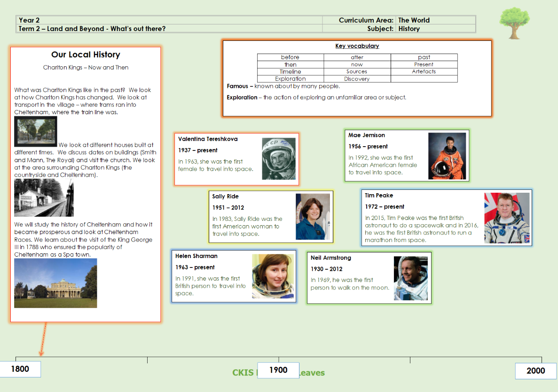Select Sally Ride's portrait photo
Screen dimensions: 558x392
[313, 217]
